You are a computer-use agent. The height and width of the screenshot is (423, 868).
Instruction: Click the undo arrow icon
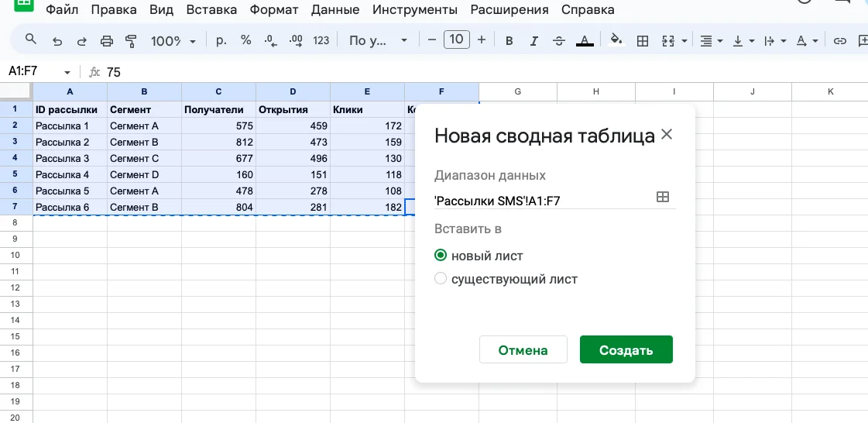tap(57, 40)
